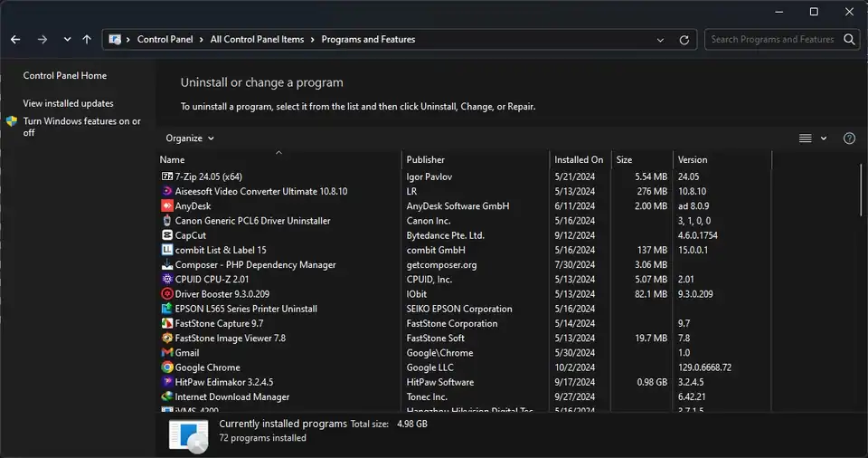Screen dimensions: 868x458
Task: Click the combit List & Label icon
Action: coord(166,250)
